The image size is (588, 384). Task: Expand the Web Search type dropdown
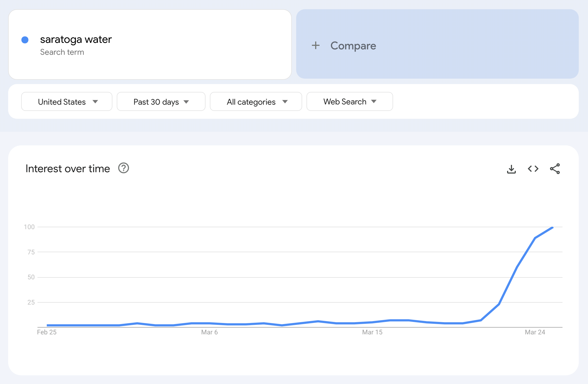pos(349,102)
